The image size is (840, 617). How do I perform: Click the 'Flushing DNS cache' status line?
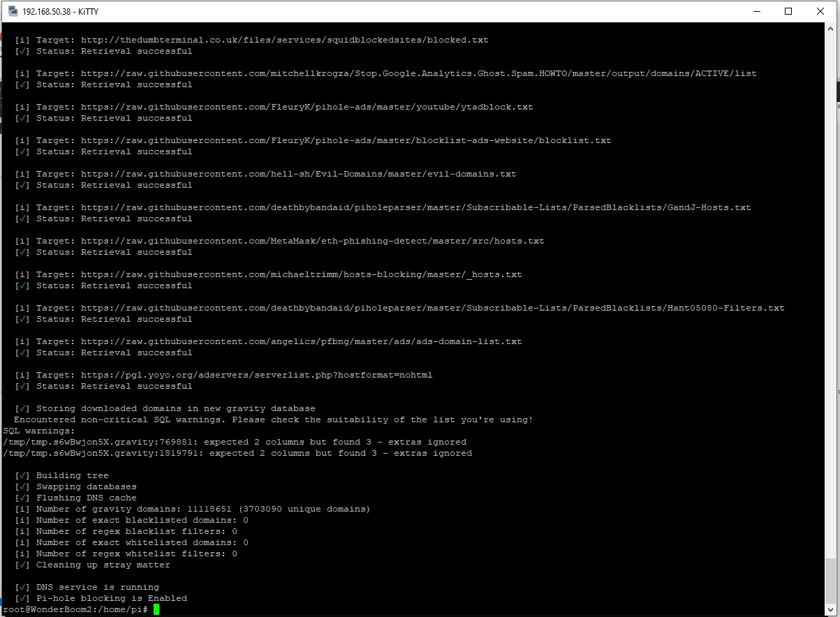(x=86, y=498)
